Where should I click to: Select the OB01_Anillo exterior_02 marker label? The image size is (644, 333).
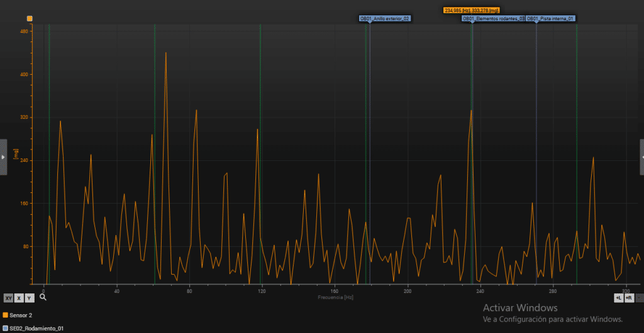[385, 18]
